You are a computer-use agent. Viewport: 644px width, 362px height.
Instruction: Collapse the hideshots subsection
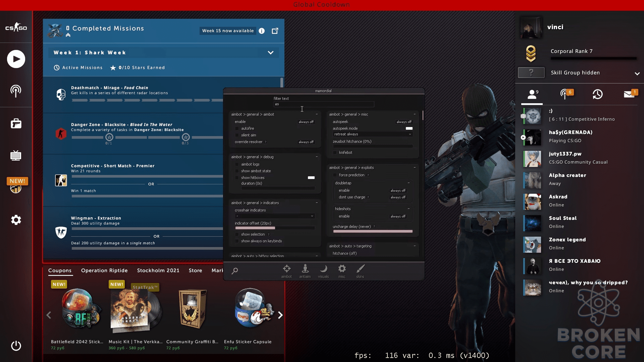[x=409, y=209]
